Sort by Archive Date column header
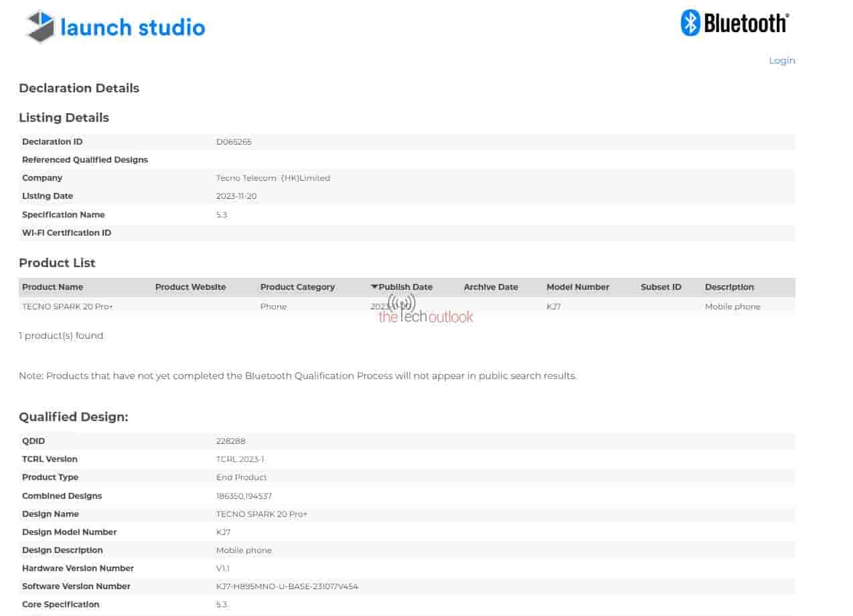 point(491,287)
